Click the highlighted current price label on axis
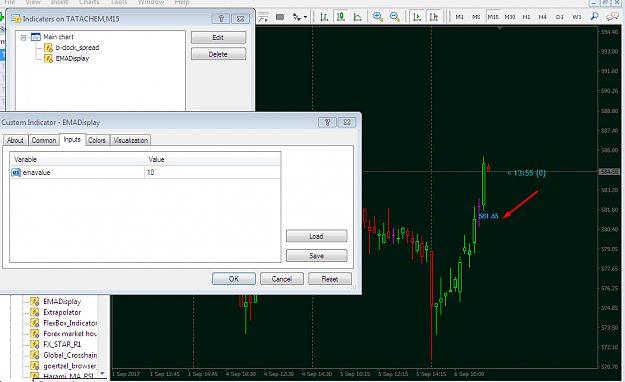 (x=610, y=172)
